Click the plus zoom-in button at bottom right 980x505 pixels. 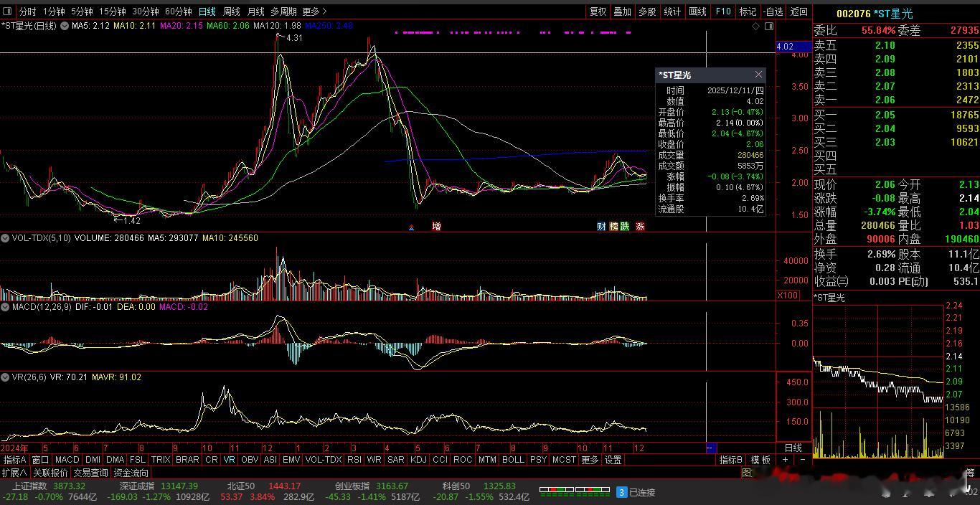(x=786, y=460)
